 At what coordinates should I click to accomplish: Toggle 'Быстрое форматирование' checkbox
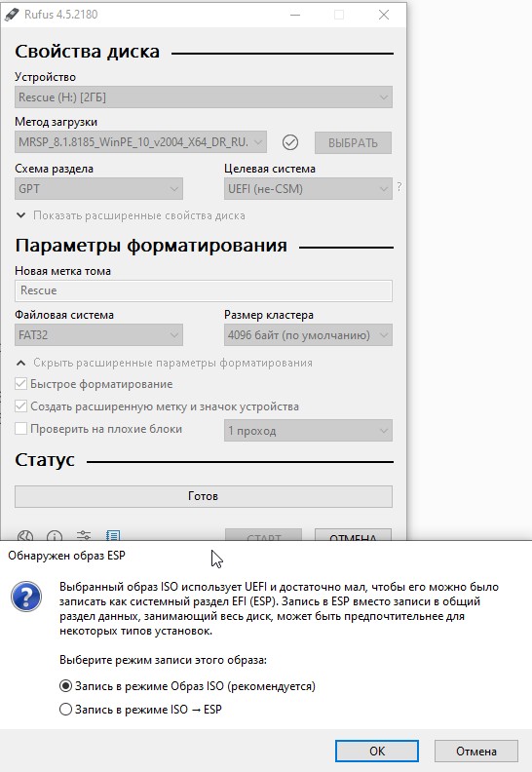[20, 384]
